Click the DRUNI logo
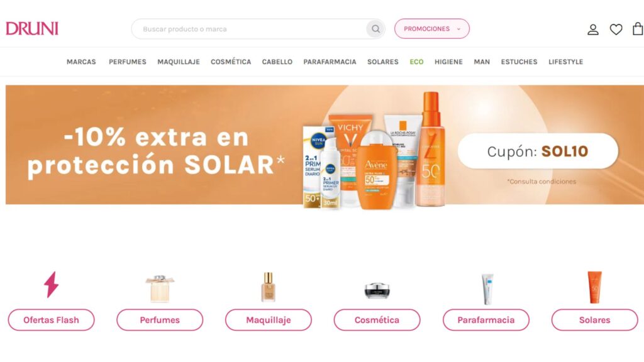The image size is (644, 362). (32, 29)
